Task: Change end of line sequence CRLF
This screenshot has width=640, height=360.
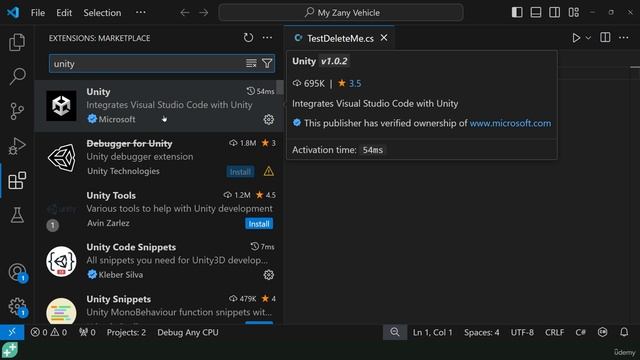Action: click(x=554, y=333)
